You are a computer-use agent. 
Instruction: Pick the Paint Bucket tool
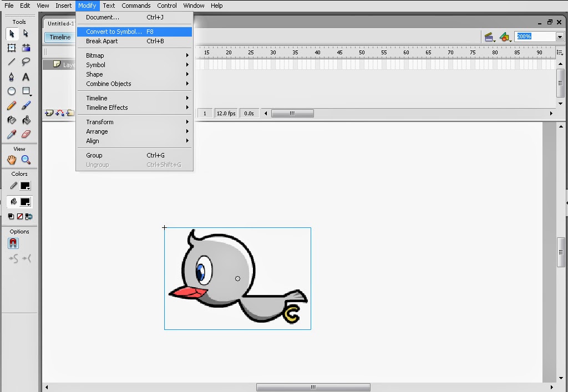tap(26, 120)
